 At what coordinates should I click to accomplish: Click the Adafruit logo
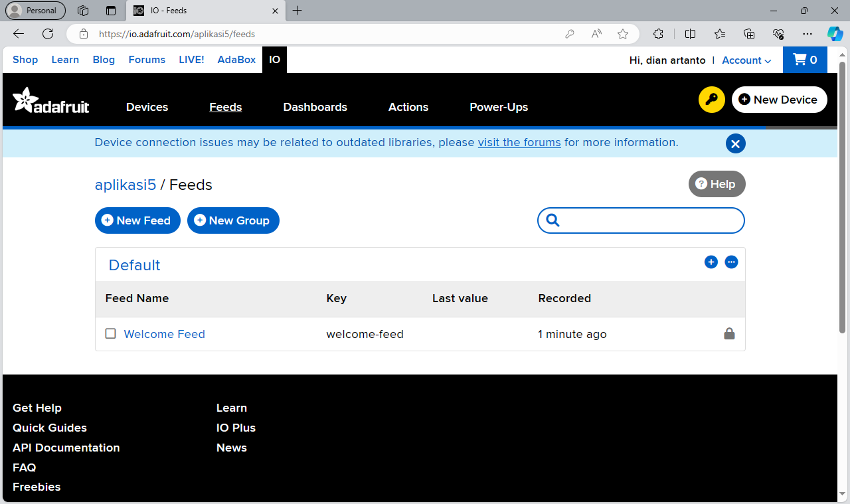(50, 100)
